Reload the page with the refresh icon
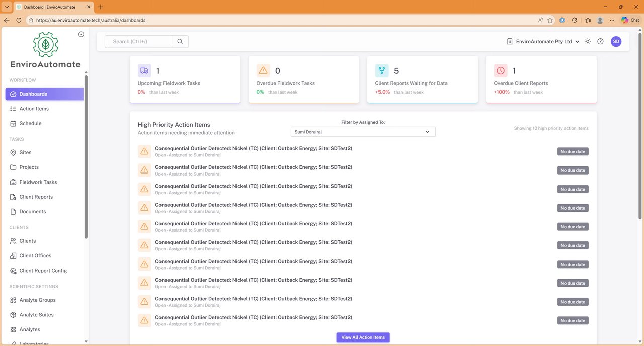The width and height of the screenshot is (644, 346). tap(19, 20)
